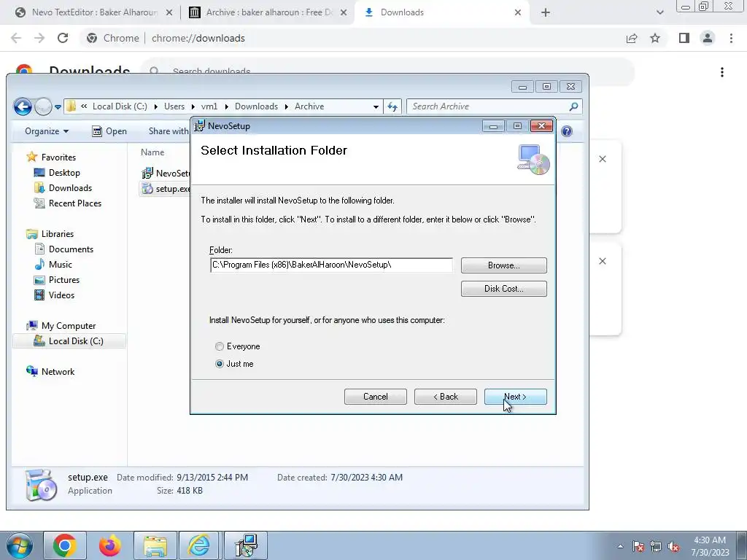This screenshot has width=747, height=560.
Task: Switch to Nevo TextEditor browser tab
Action: 94,12
